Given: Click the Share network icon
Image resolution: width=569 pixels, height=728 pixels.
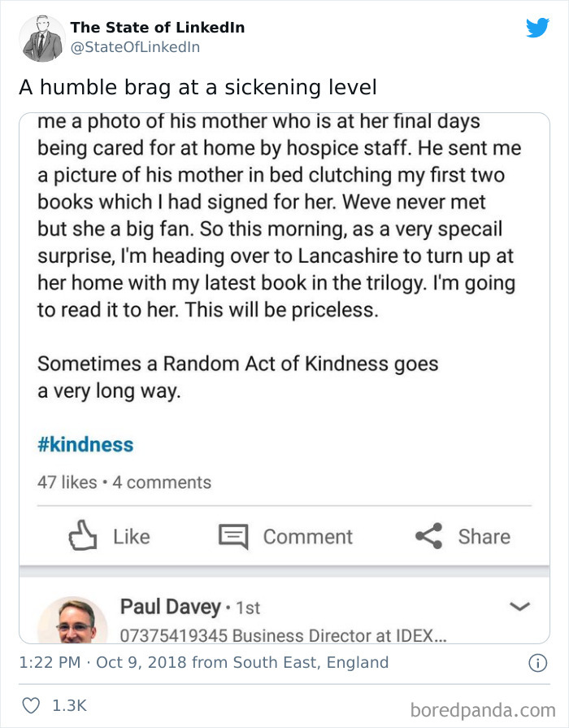Looking at the screenshot, I should click(428, 536).
